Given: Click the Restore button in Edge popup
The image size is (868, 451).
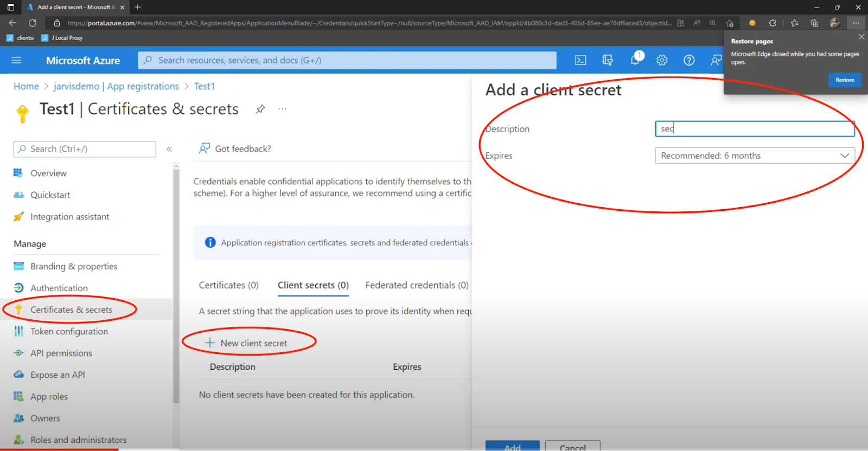Looking at the screenshot, I should pyautogui.click(x=845, y=80).
